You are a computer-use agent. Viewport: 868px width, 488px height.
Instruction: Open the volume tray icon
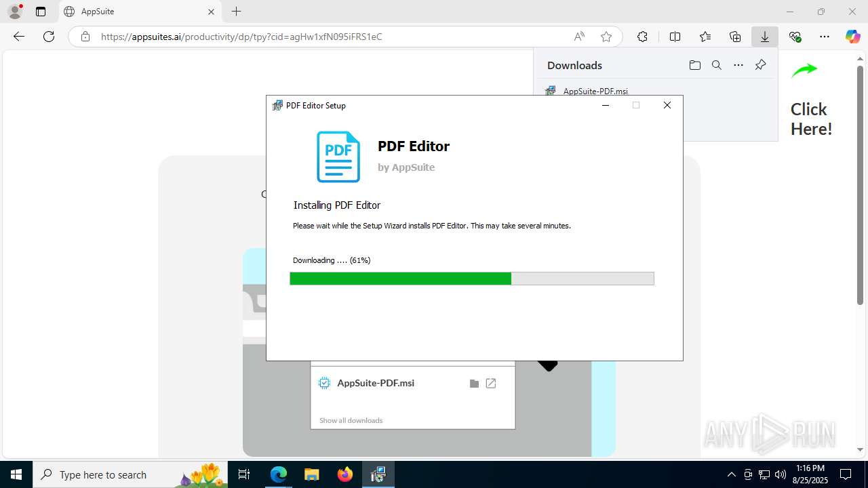(x=781, y=474)
